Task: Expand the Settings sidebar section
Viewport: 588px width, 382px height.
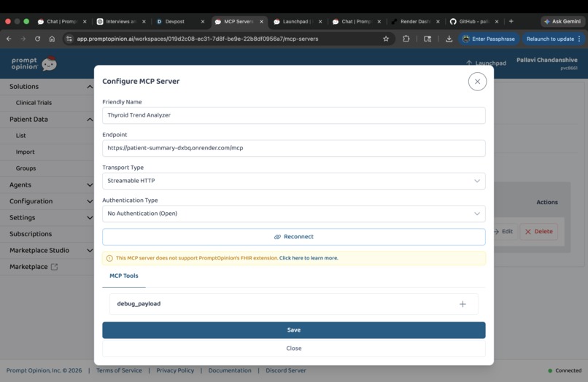Action: 90,217
